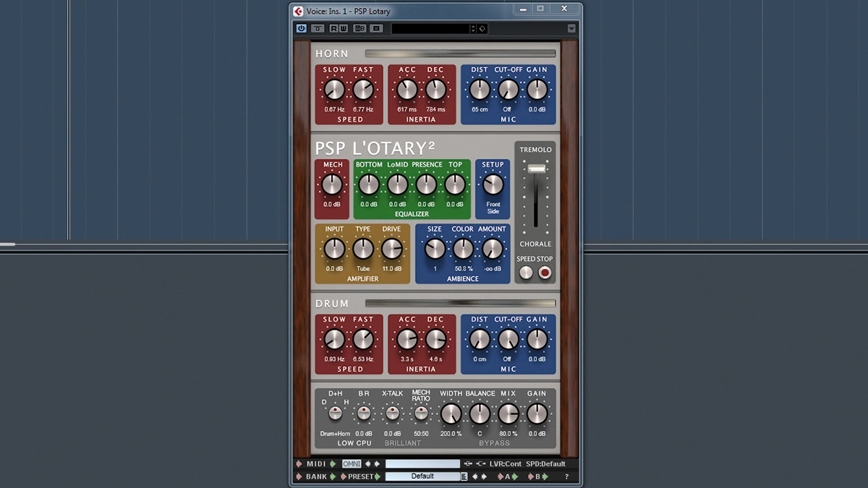Click the MECH RATIO knob
Viewport: 868px width, 488px height.
click(x=421, y=414)
